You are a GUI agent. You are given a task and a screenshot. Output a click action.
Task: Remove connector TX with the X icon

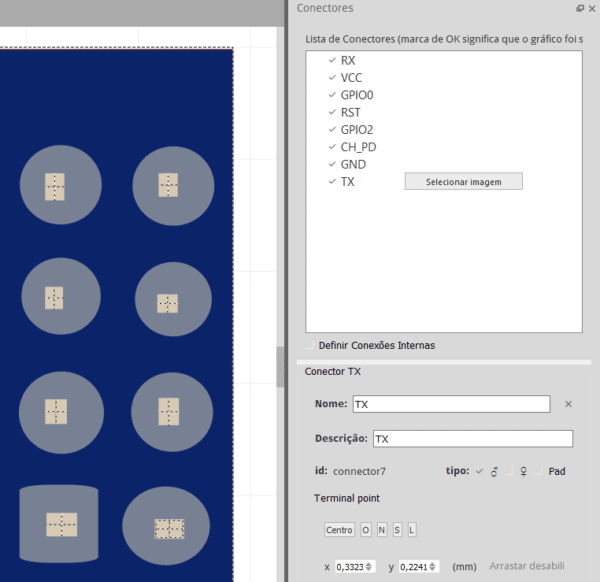click(x=568, y=404)
